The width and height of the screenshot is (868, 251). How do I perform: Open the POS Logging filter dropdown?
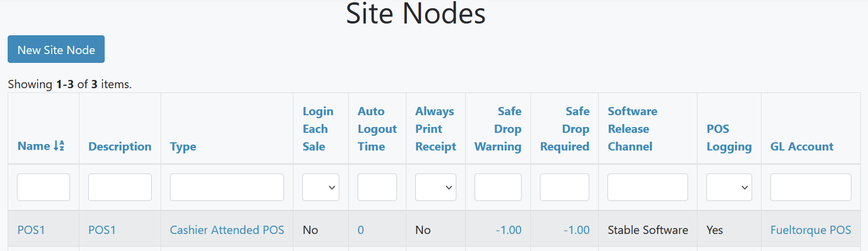pyautogui.click(x=729, y=187)
